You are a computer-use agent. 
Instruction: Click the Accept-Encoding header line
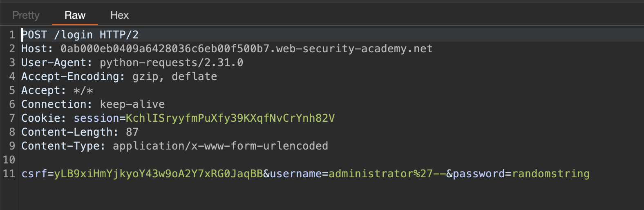[x=119, y=76]
